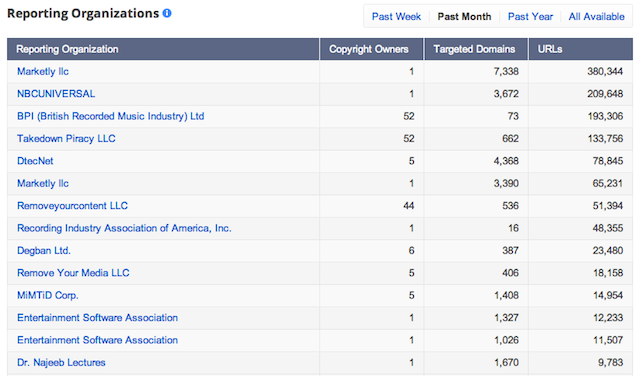
Task: Open Recording Industry Association of America link
Action: tap(124, 228)
